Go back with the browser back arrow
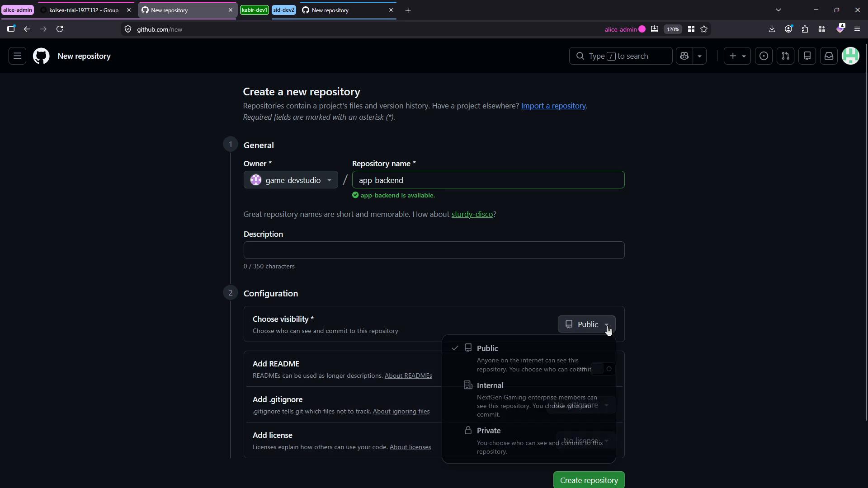Viewport: 868px width, 488px height. pyautogui.click(x=27, y=29)
